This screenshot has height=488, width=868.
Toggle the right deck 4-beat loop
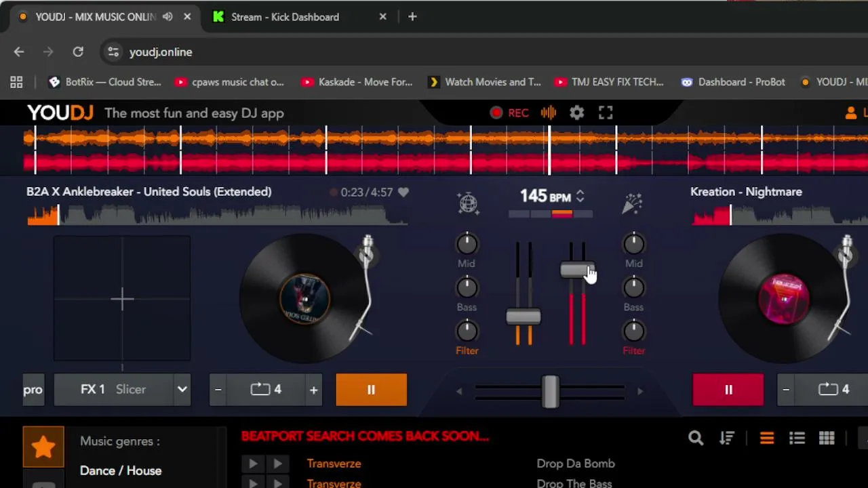point(834,390)
